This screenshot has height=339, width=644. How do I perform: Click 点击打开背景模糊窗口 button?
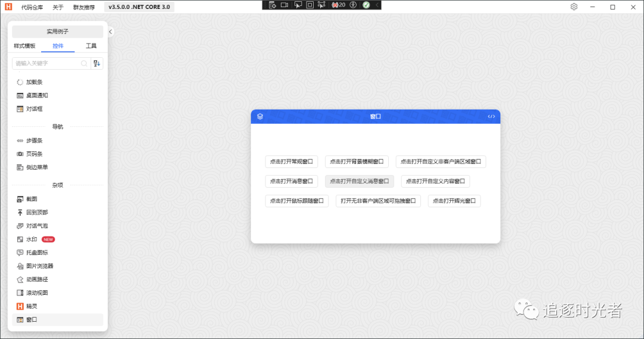(x=357, y=161)
